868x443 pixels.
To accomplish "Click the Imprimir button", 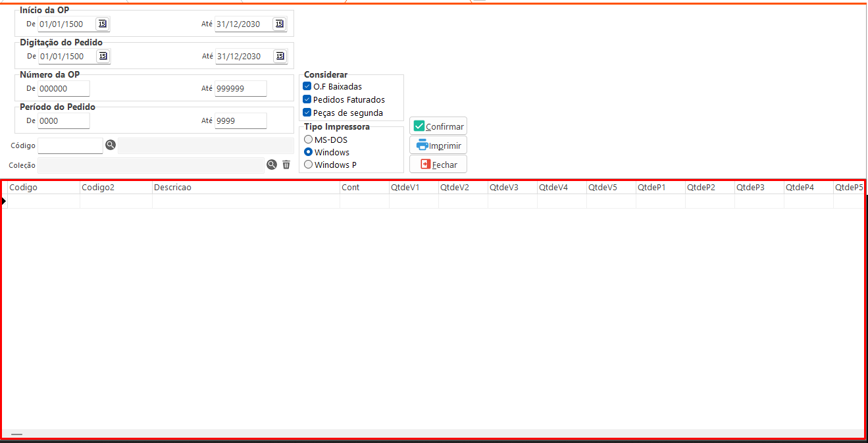I will (x=438, y=145).
